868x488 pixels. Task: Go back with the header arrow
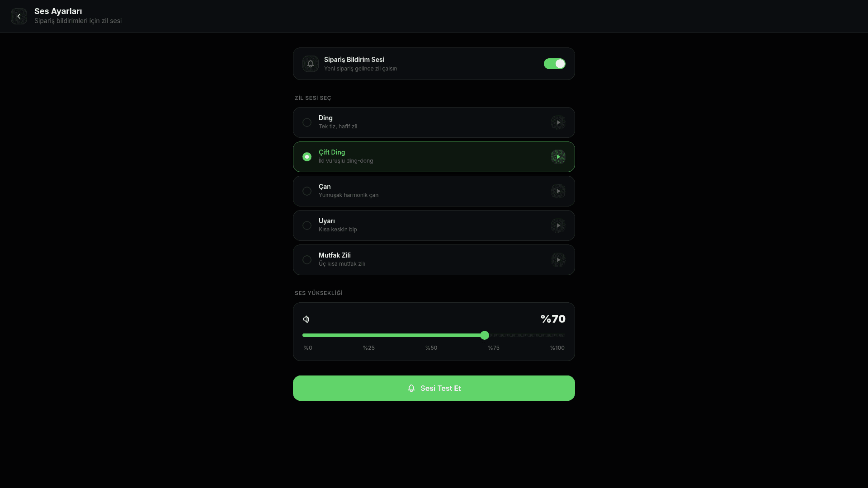tap(19, 16)
